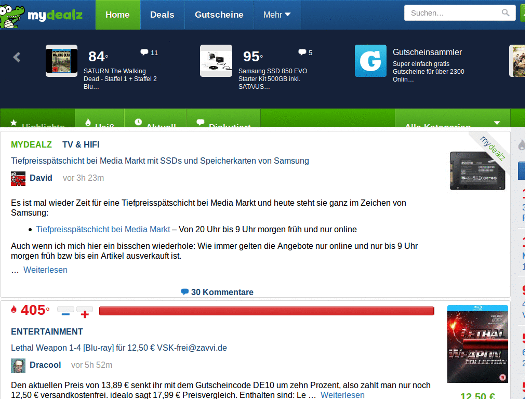Click the 5 comments bubble icon

coord(302,52)
